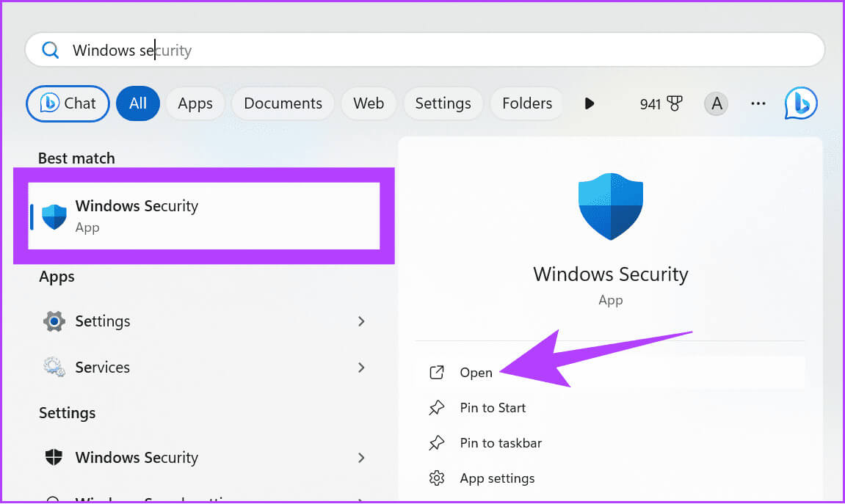Click the gear icon beside App settings
Image resolution: width=845 pixels, height=504 pixels.
point(437,478)
